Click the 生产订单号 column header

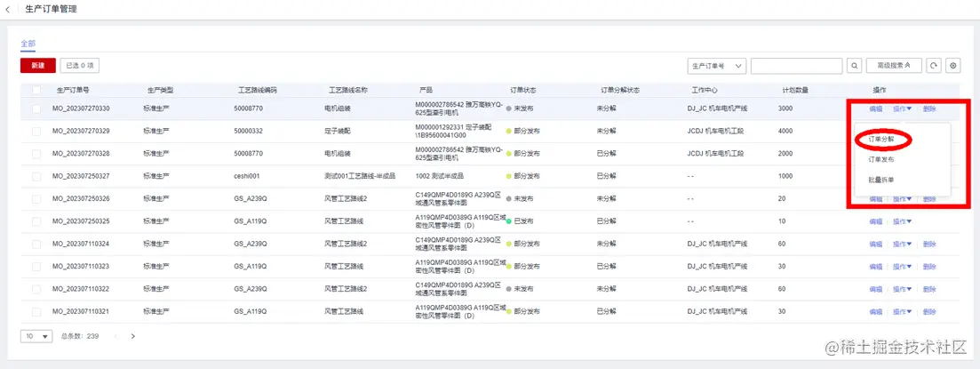click(73, 90)
